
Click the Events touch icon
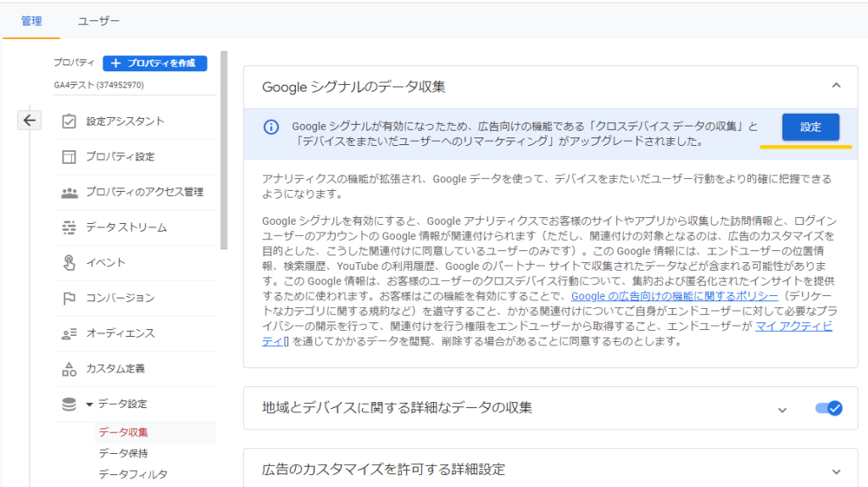pyautogui.click(x=69, y=263)
